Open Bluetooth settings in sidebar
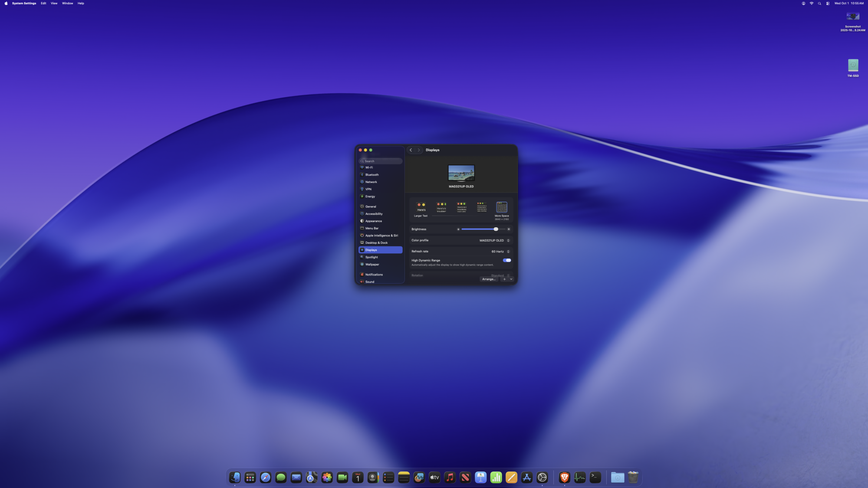 point(372,175)
